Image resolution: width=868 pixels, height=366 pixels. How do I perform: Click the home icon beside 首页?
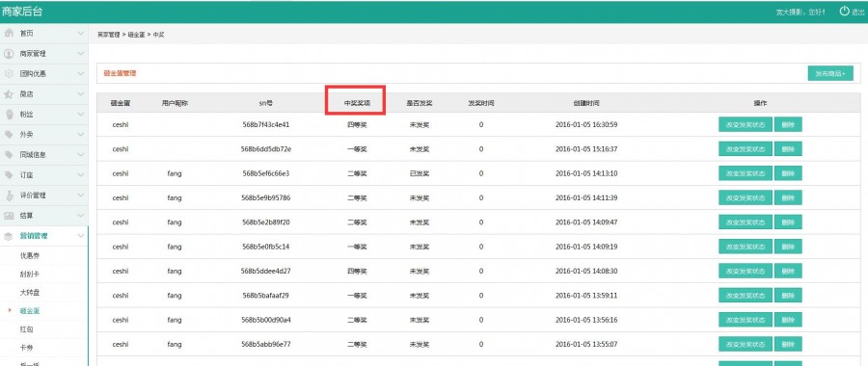(9, 33)
